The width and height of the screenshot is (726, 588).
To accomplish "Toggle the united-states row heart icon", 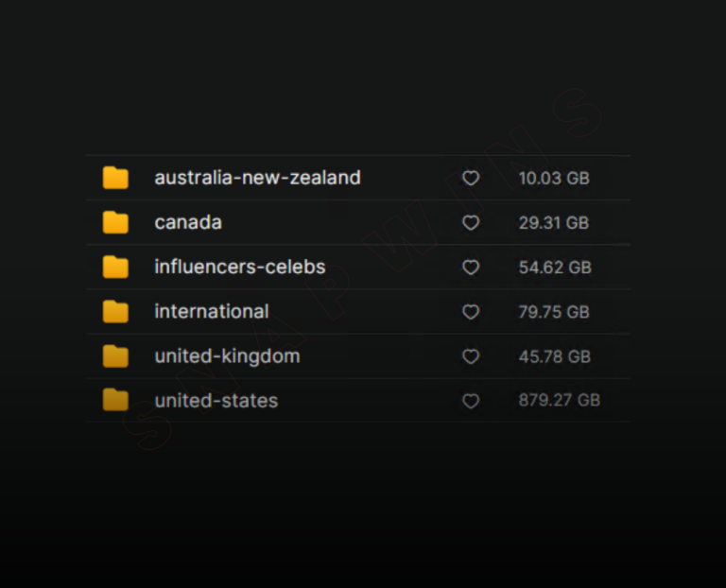I will (471, 401).
